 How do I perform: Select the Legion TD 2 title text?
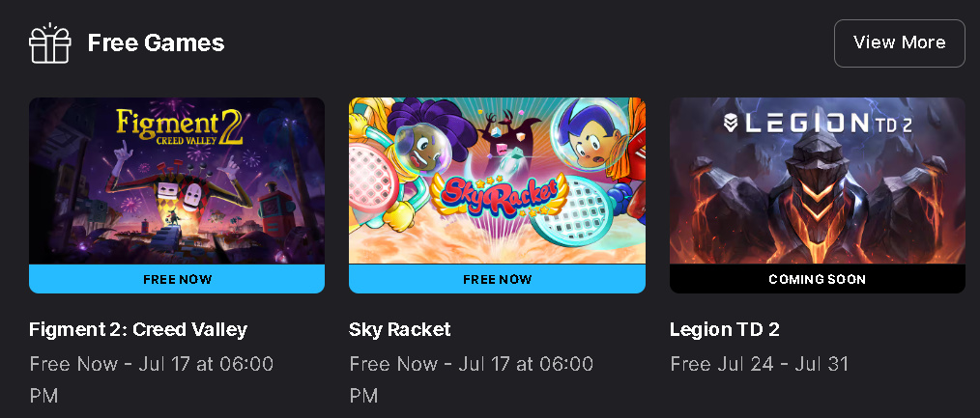click(725, 329)
